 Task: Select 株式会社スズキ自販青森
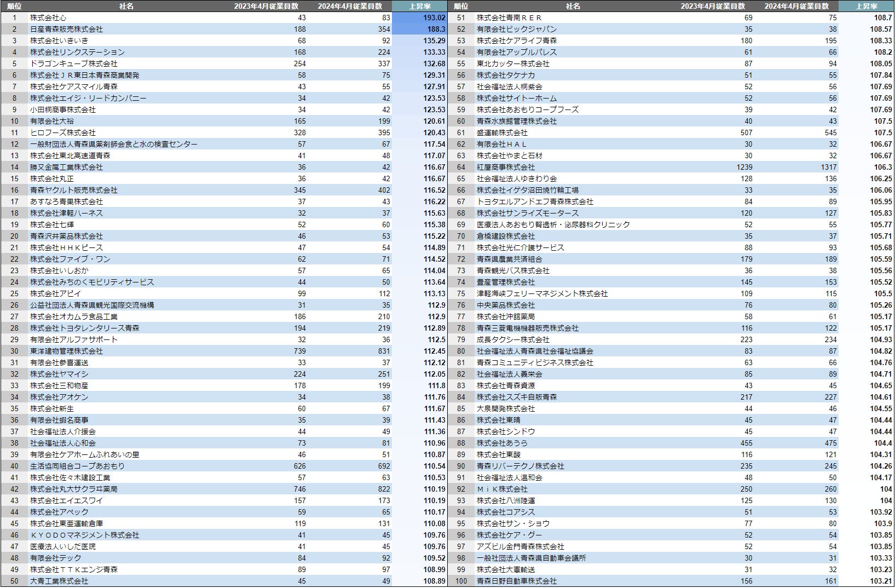[517, 397]
